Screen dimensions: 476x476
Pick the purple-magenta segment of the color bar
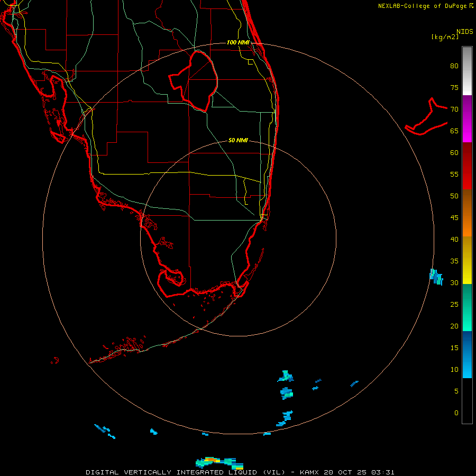pyautogui.click(x=467, y=118)
